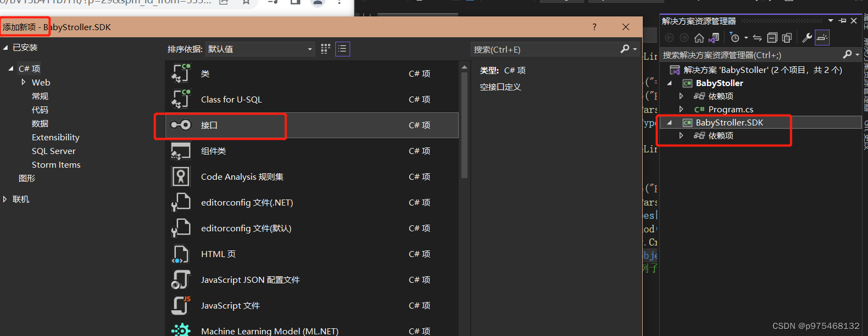
Task: Switch between solutions and folder views icon
Action: pyautogui.click(x=713, y=38)
